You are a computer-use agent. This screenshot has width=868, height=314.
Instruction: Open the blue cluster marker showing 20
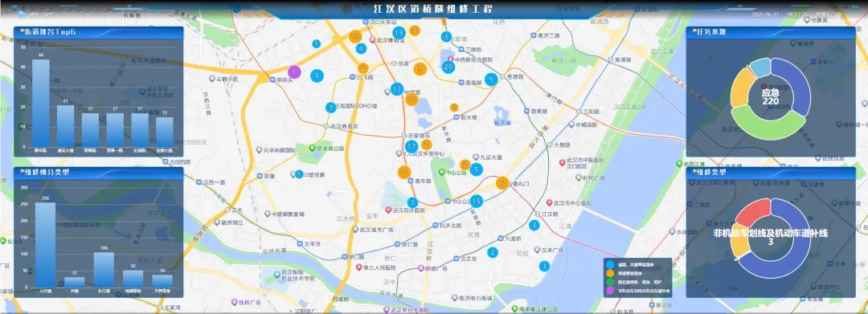point(448,67)
